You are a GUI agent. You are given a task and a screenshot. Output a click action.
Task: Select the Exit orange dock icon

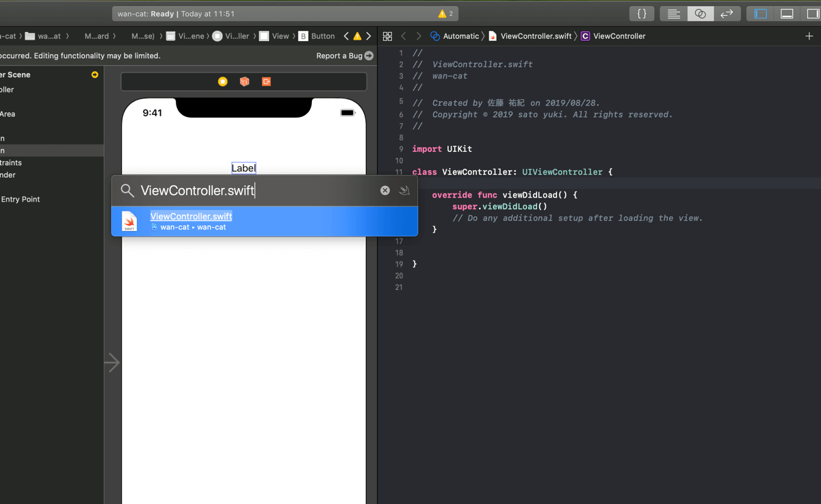pyautogui.click(x=266, y=81)
